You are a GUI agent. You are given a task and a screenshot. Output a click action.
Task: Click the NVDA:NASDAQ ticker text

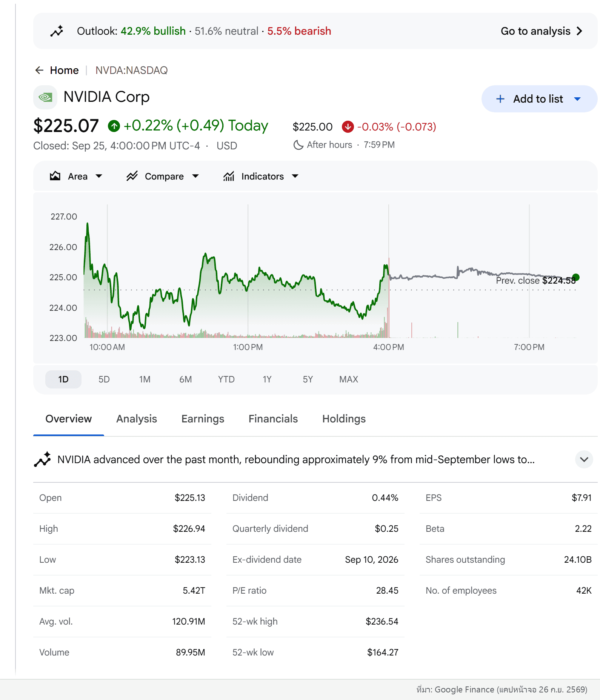point(132,70)
